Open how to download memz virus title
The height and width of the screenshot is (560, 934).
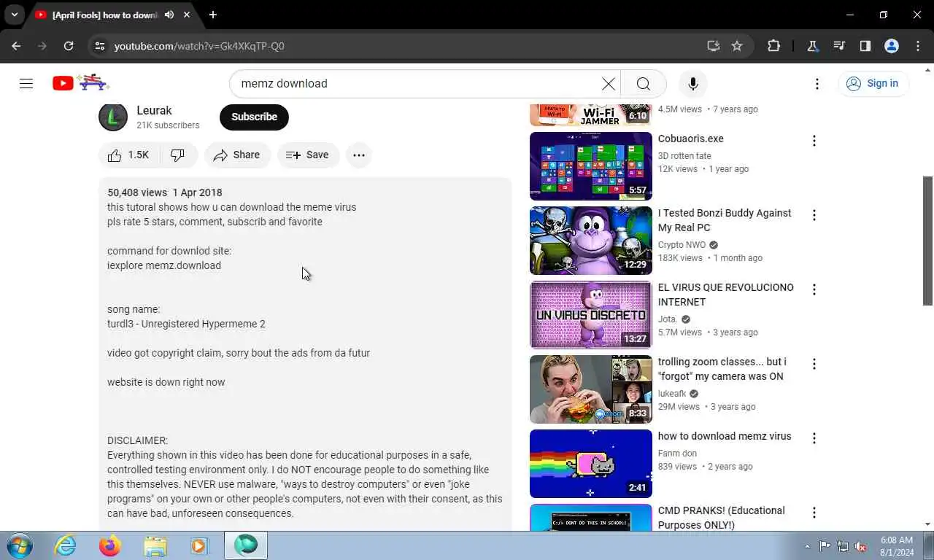(x=725, y=436)
